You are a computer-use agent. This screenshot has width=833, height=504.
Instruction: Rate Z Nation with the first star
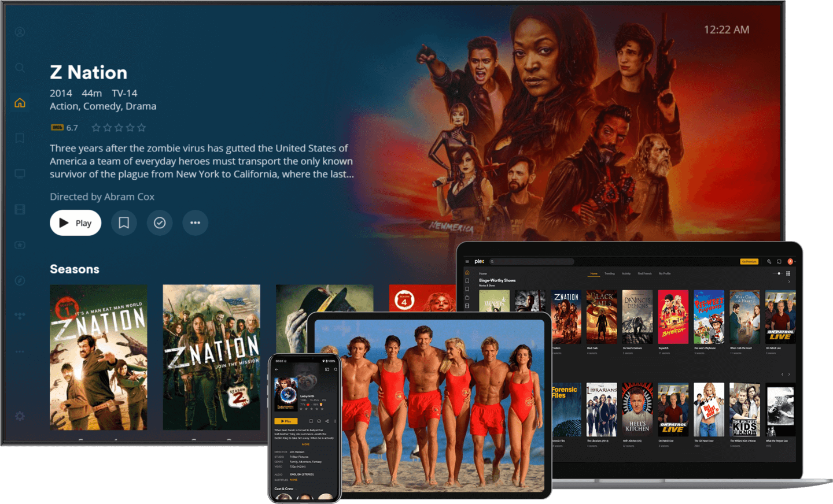[x=96, y=127]
